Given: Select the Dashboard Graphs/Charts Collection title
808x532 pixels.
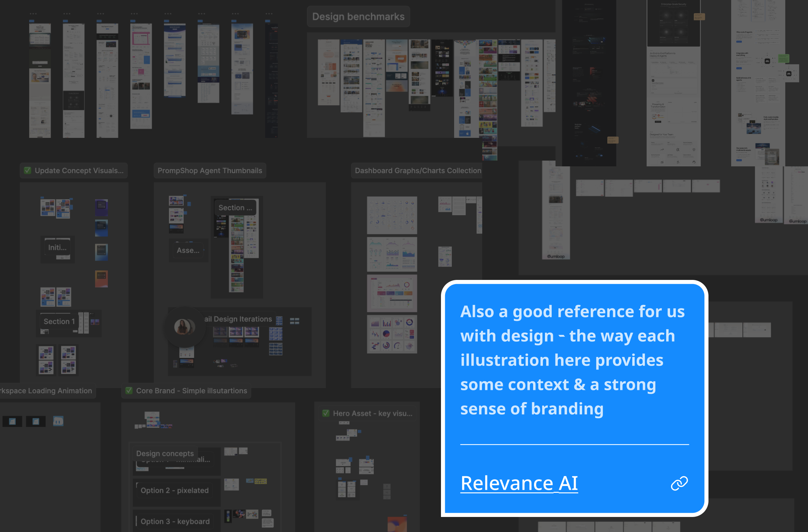Looking at the screenshot, I should coord(418,171).
